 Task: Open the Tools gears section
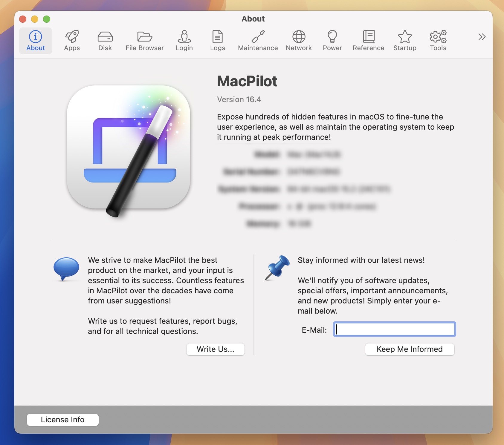438,41
